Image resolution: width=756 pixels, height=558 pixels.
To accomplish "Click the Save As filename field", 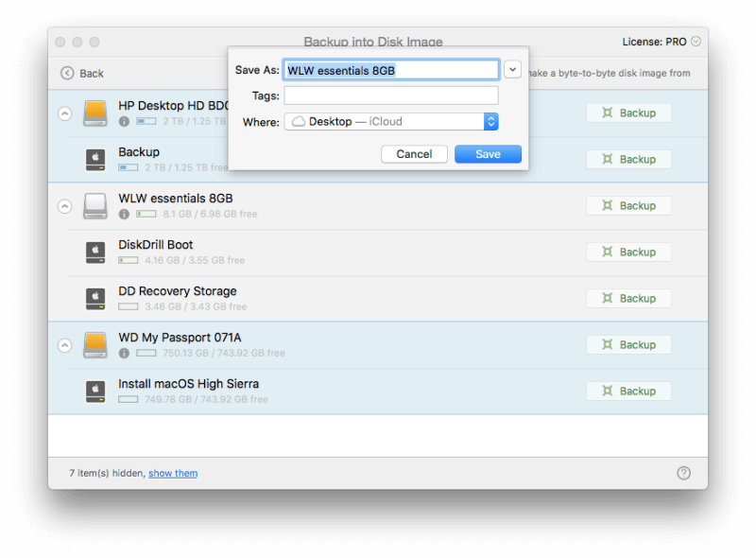I will tap(391, 70).
